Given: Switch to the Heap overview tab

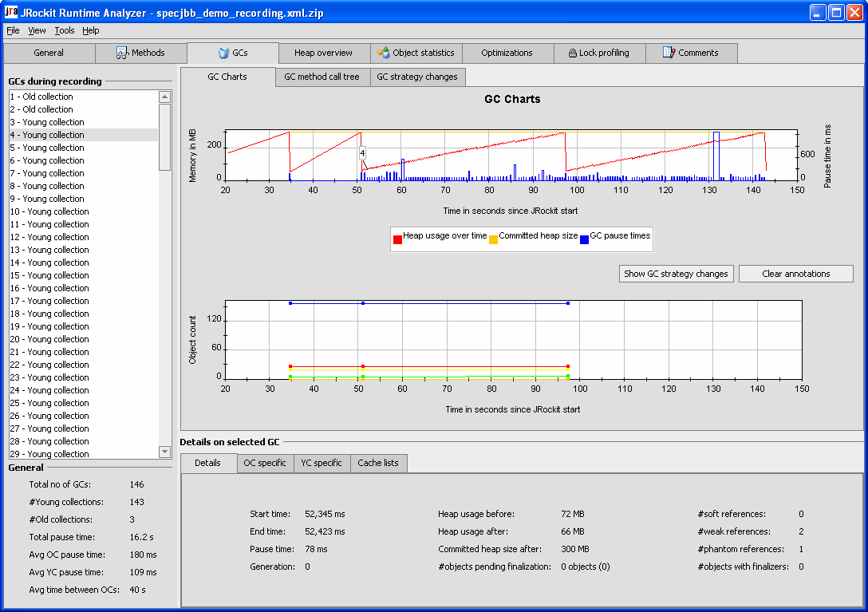Looking at the screenshot, I should [323, 53].
